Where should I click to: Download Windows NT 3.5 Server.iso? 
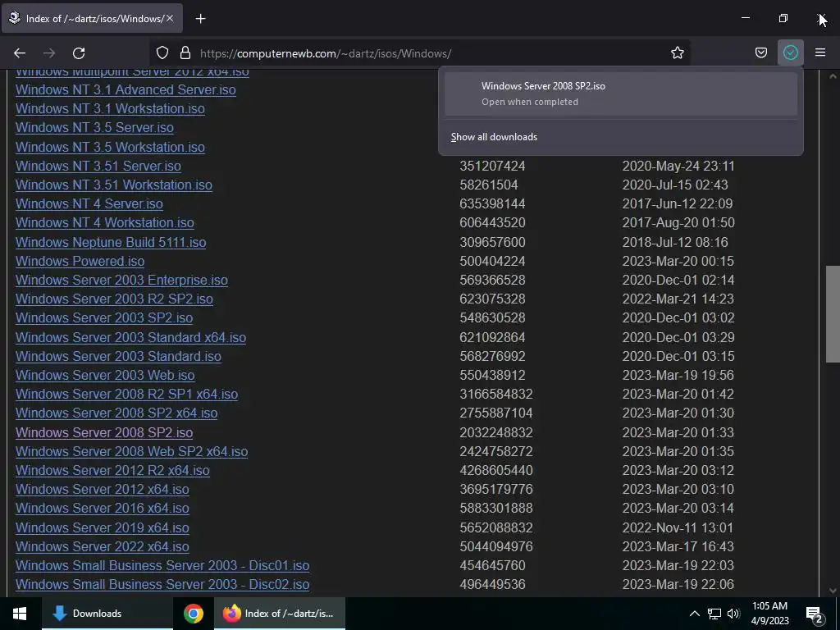tap(94, 127)
